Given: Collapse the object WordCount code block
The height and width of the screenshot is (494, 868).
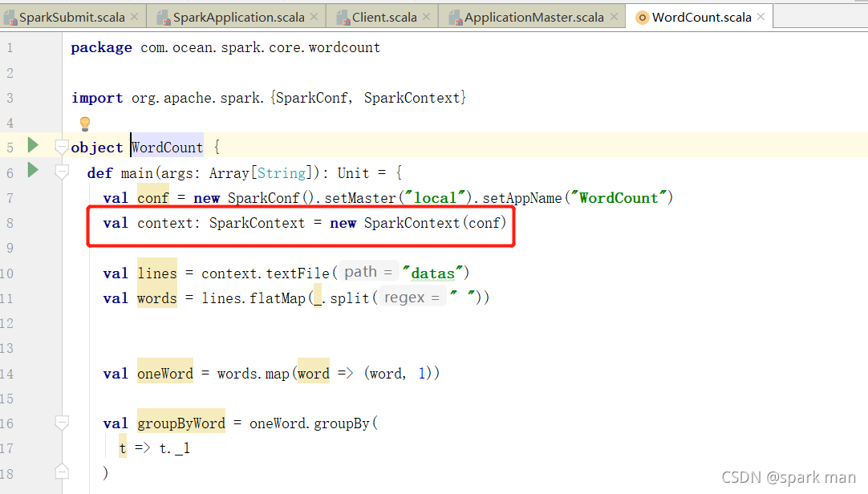Looking at the screenshot, I should pos(62,147).
